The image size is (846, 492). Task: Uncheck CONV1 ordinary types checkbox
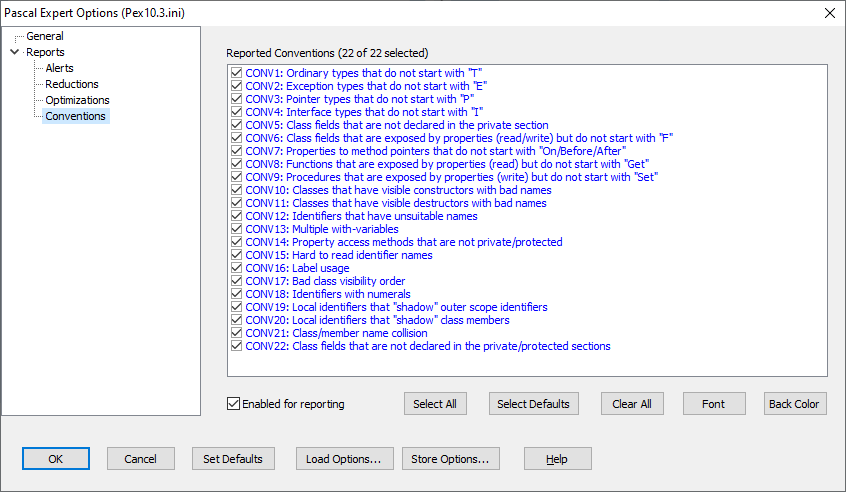236,73
